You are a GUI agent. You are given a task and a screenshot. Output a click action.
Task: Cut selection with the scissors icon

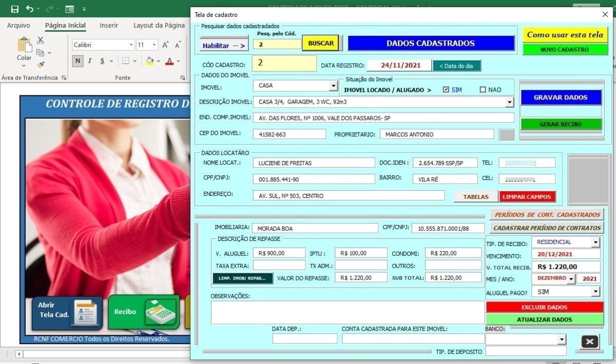click(41, 41)
